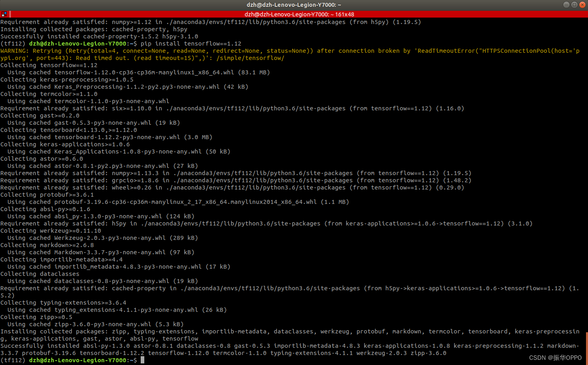Click 'Collecting protobuf>=3.6.1' line
588x365 pixels.
point(47,195)
